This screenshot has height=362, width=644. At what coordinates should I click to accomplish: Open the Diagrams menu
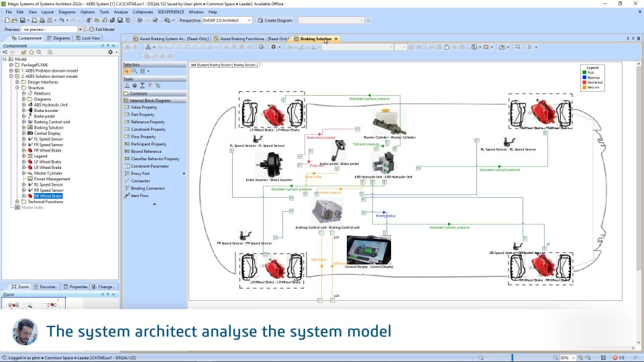click(67, 12)
